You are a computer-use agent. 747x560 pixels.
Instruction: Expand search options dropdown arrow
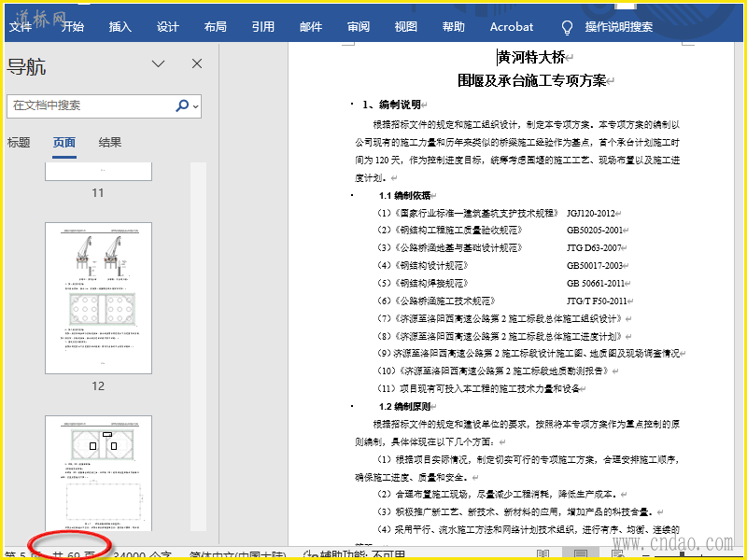tap(196, 106)
